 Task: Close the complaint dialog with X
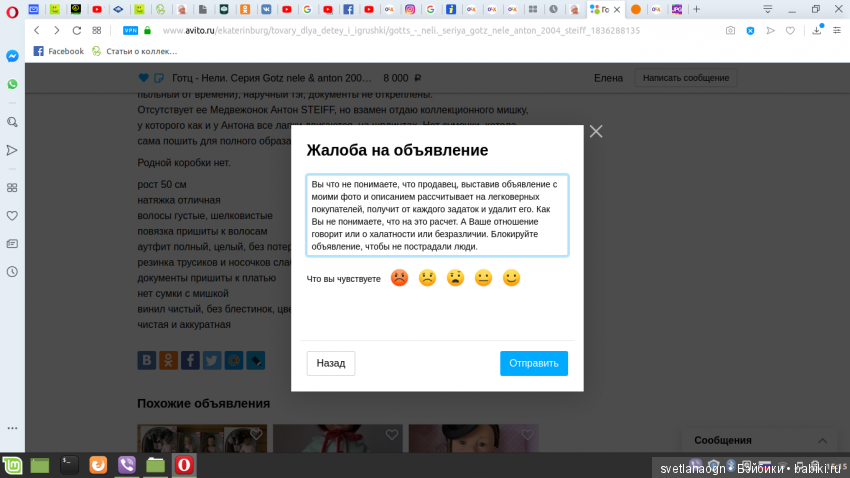point(596,131)
